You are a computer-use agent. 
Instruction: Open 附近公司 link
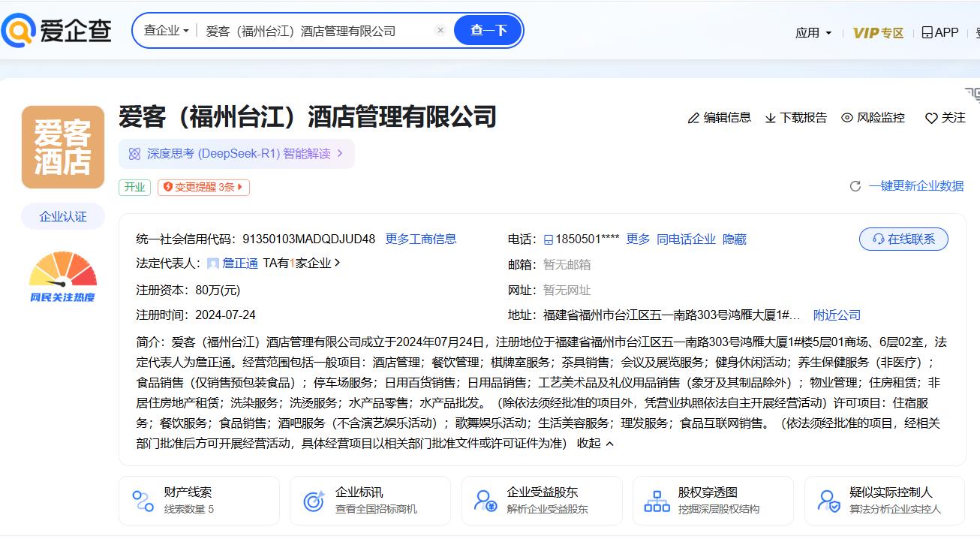[x=837, y=315]
